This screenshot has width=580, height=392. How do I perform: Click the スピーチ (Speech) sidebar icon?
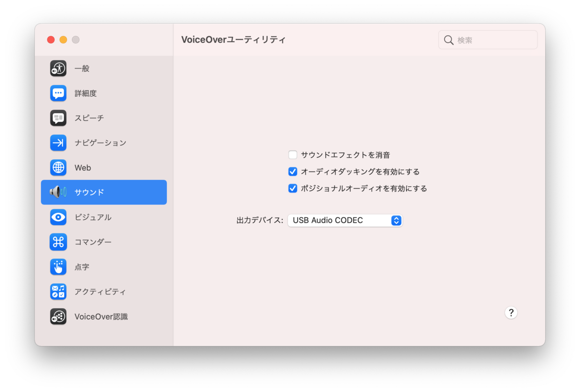(x=58, y=118)
